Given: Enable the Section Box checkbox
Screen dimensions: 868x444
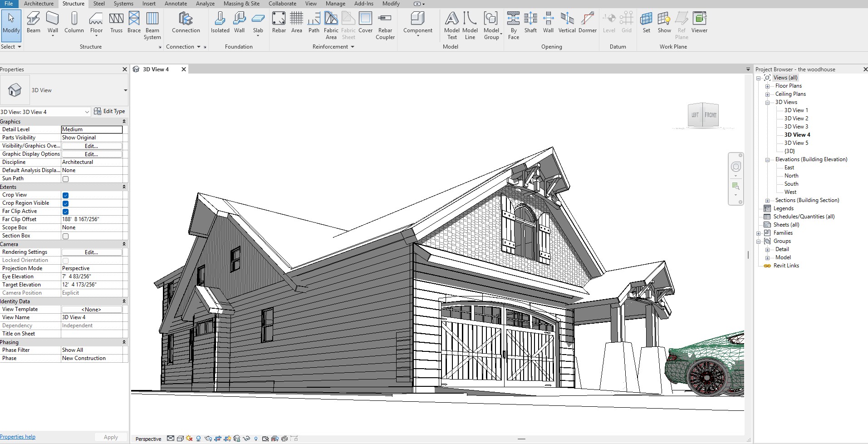Looking at the screenshot, I should (x=65, y=236).
